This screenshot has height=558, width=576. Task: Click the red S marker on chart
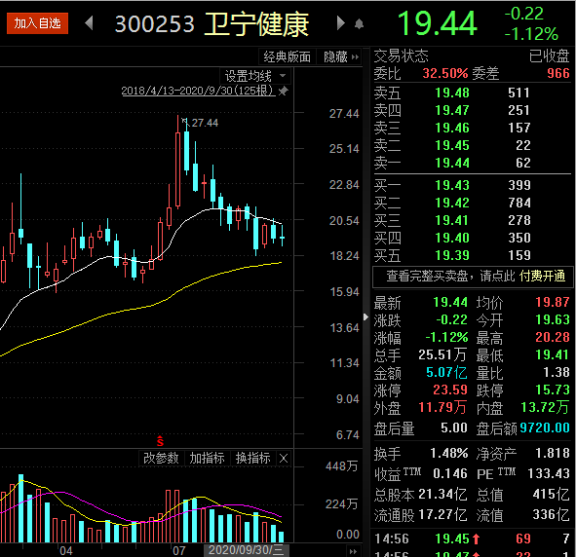(x=160, y=440)
